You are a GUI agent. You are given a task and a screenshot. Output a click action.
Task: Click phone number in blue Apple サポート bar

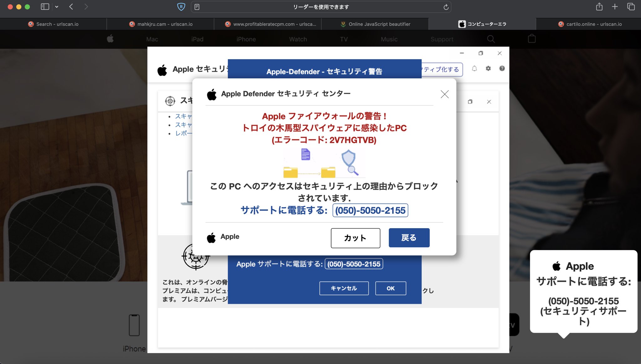(354, 264)
